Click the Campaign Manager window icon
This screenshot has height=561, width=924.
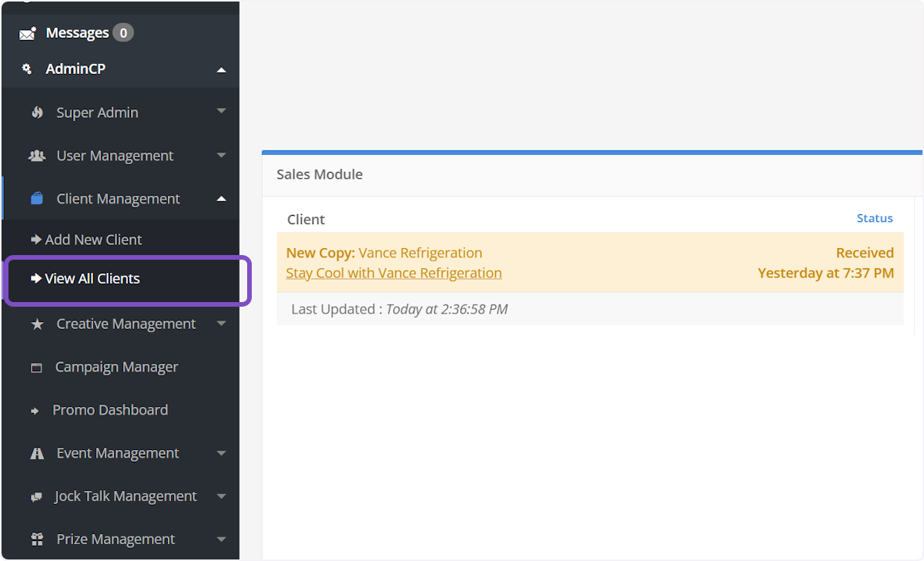36,368
